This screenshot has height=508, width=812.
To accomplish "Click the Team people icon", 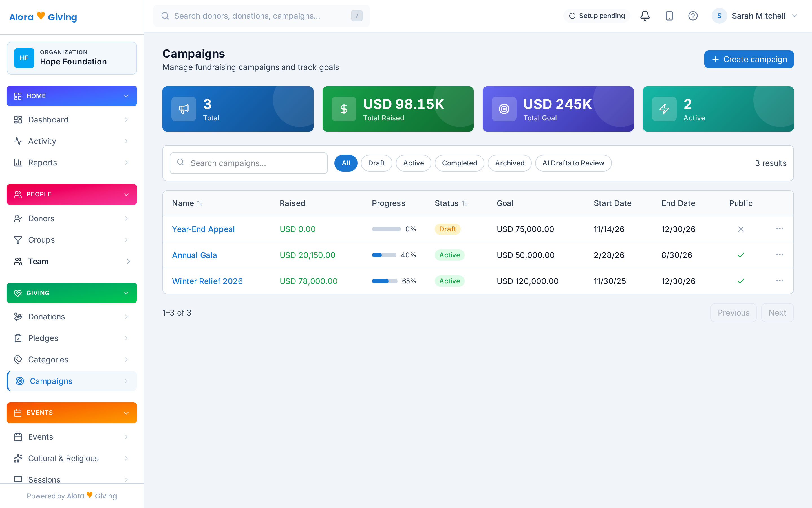I will coord(18,261).
